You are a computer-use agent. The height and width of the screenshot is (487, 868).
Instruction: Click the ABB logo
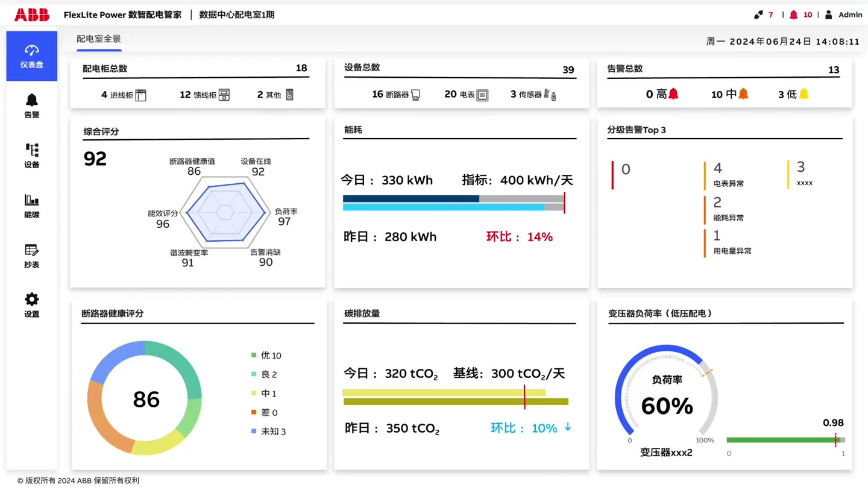(x=32, y=15)
